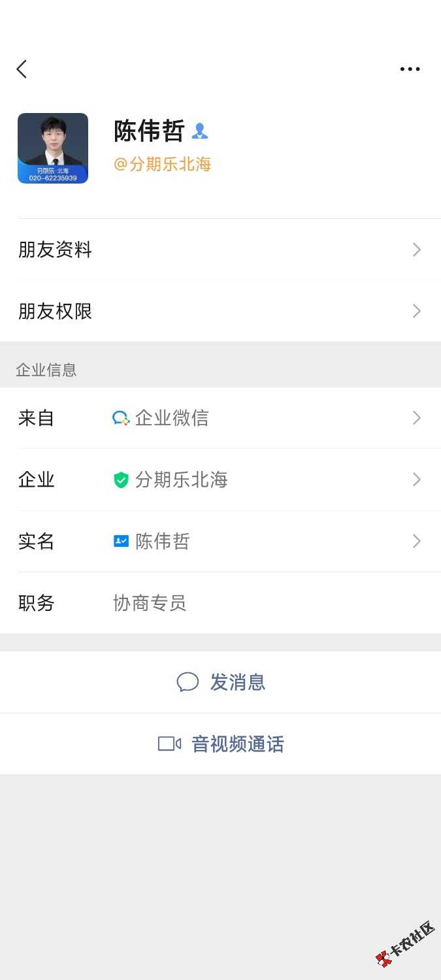Viewport: 441px width, 980px height.
Task: Tap the 协商专员 job title text
Action: pyautogui.click(x=150, y=603)
